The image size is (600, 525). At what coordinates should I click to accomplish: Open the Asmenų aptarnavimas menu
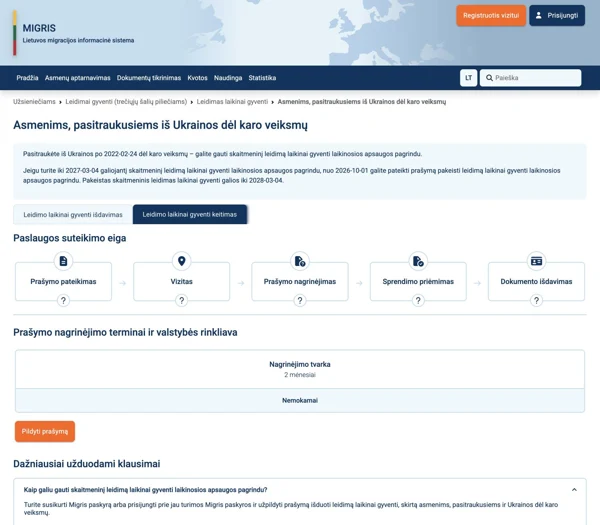point(78,78)
